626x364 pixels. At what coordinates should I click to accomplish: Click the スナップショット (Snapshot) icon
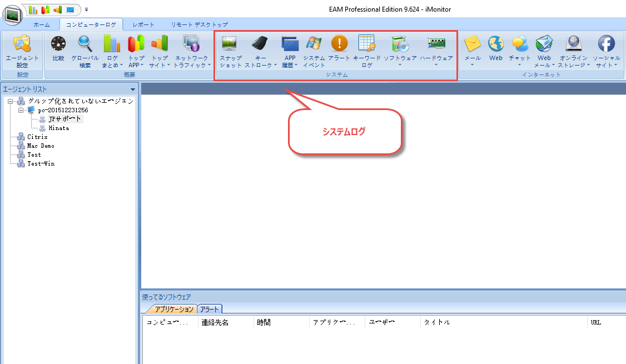(230, 44)
